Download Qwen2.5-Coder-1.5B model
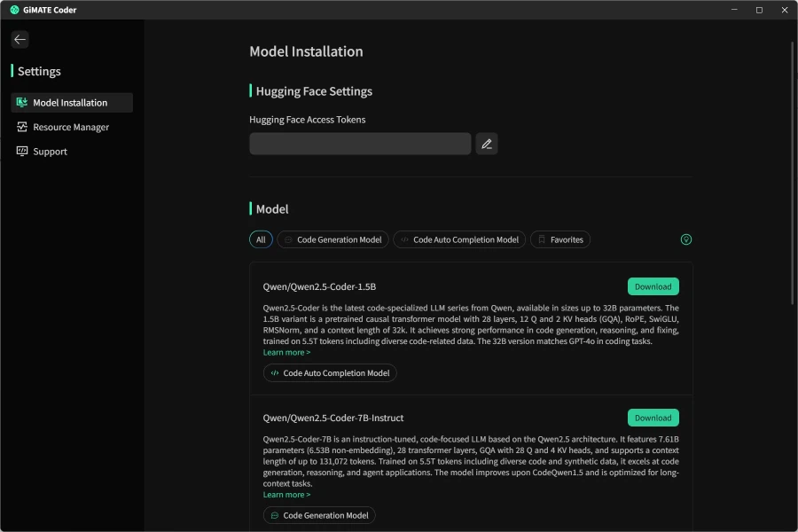 click(653, 286)
